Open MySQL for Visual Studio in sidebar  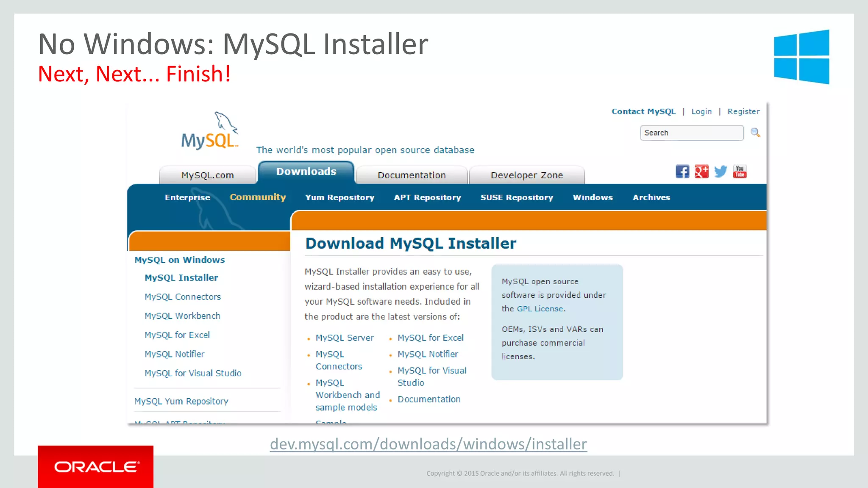[x=193, y=373]
